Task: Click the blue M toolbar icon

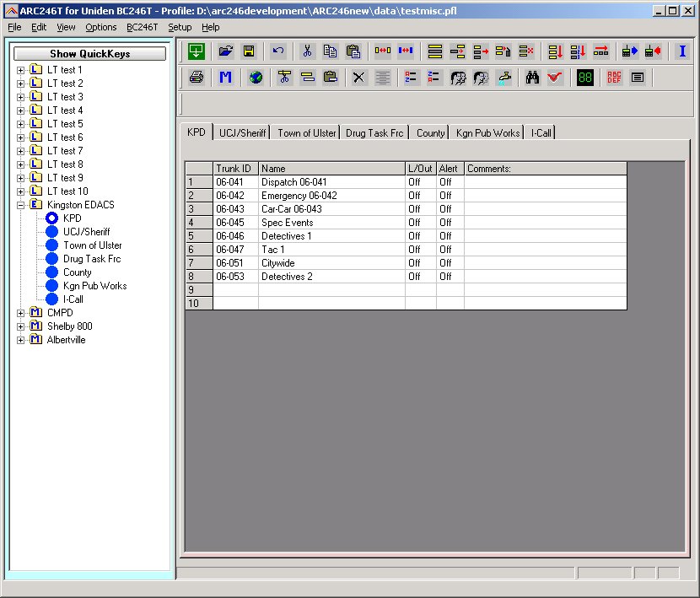Action: pyautogui.click(x=225, y=78)
